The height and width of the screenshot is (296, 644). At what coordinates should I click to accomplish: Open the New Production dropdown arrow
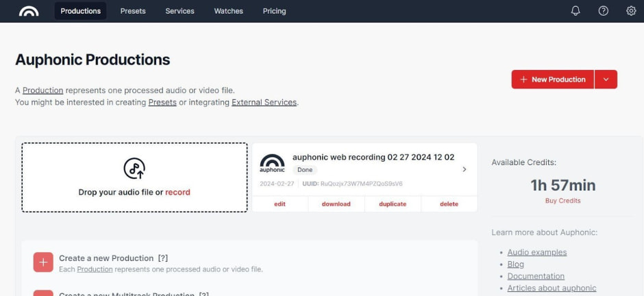point(606,79)
